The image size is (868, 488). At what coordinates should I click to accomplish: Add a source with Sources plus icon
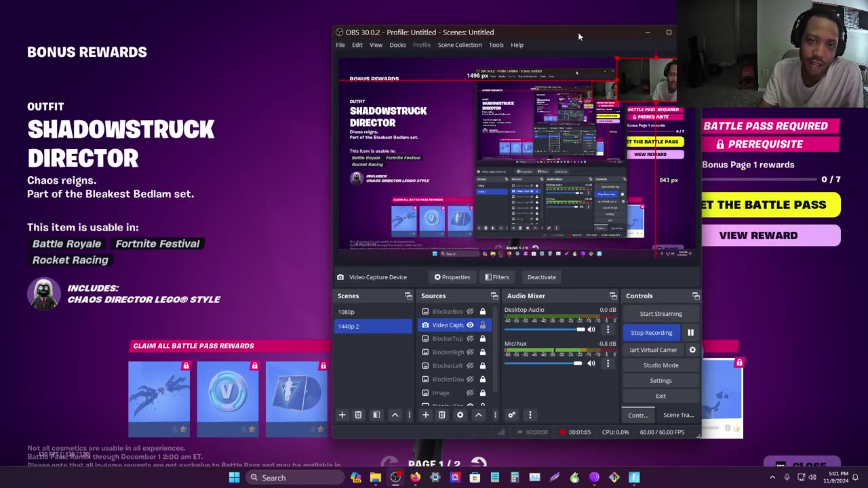click(425, 415)
